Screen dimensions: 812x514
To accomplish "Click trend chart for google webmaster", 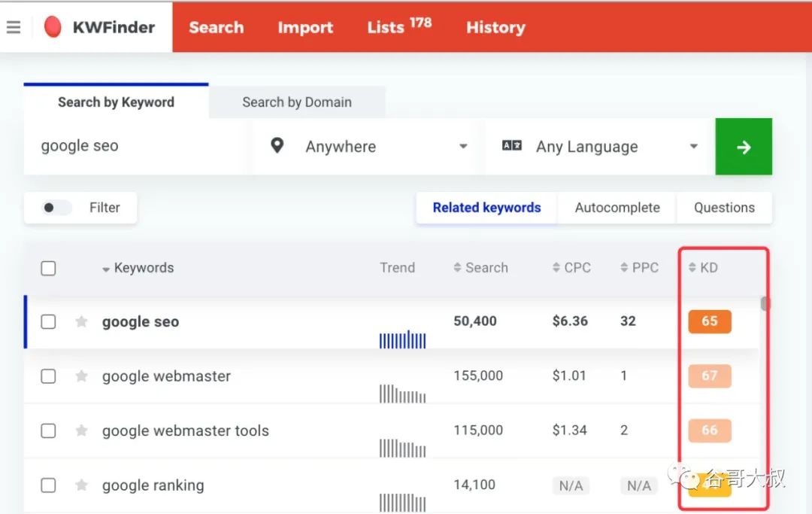I will (402, 394).
